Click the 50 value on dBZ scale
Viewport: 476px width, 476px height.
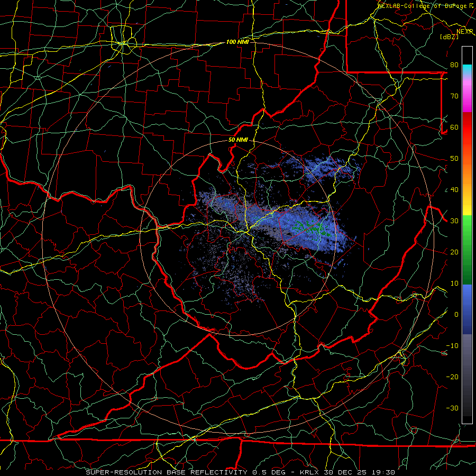454,159
